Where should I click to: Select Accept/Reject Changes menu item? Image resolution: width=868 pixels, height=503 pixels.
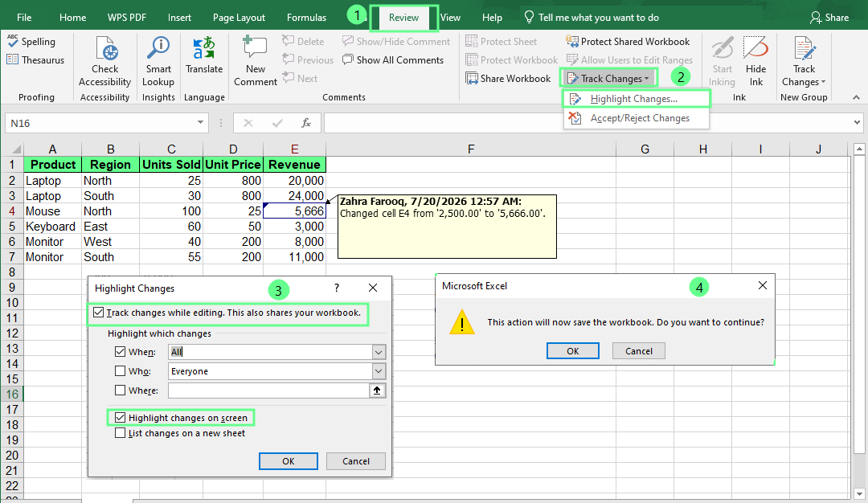(636, 118)
